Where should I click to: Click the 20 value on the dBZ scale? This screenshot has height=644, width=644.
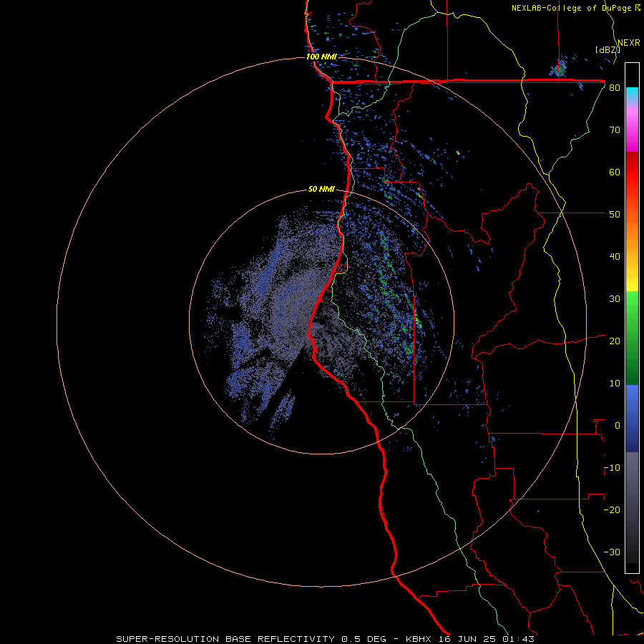click(x=615, y=341)
